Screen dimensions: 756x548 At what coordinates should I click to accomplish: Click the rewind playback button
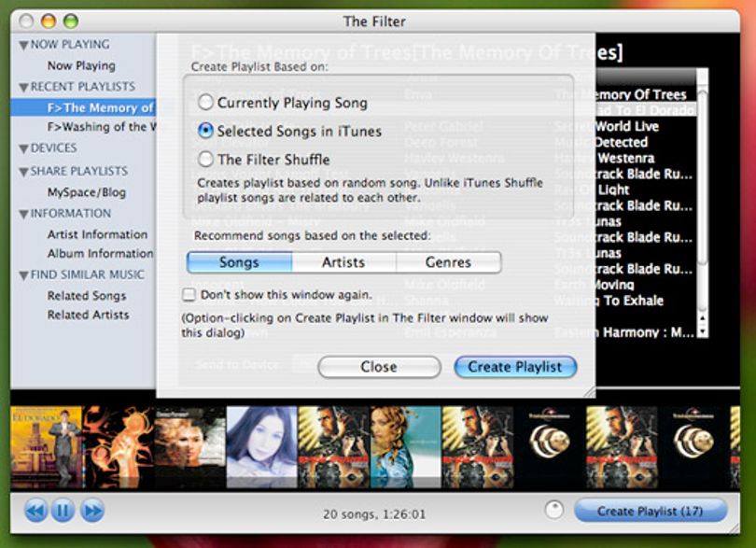pos(35,511)
